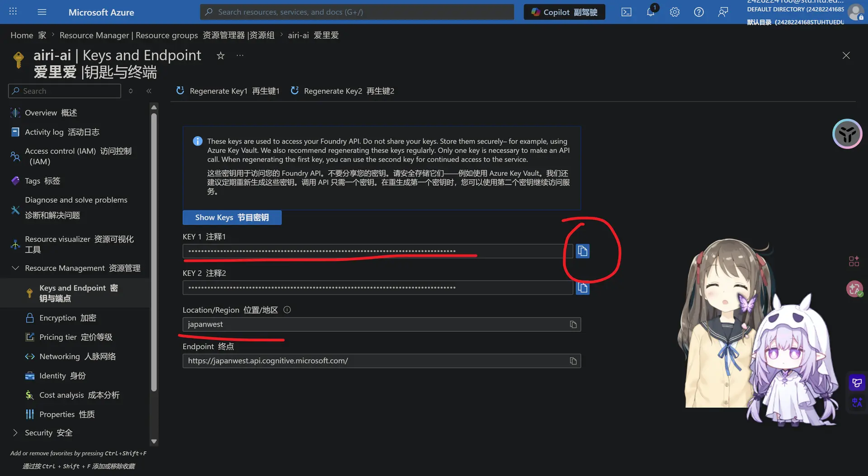The image size is (868, 476).
Task: Focus the sidebar Search field
Action: point(65,91)
